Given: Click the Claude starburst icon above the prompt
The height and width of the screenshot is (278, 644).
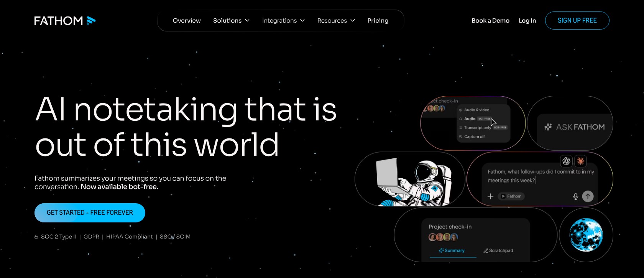Looking at the screenshot, I should click(581, 161).
